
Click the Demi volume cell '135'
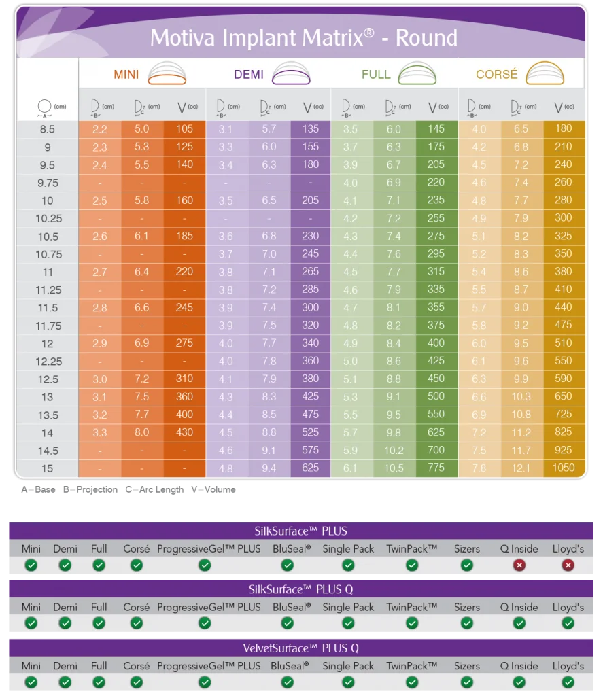(311, 128)
